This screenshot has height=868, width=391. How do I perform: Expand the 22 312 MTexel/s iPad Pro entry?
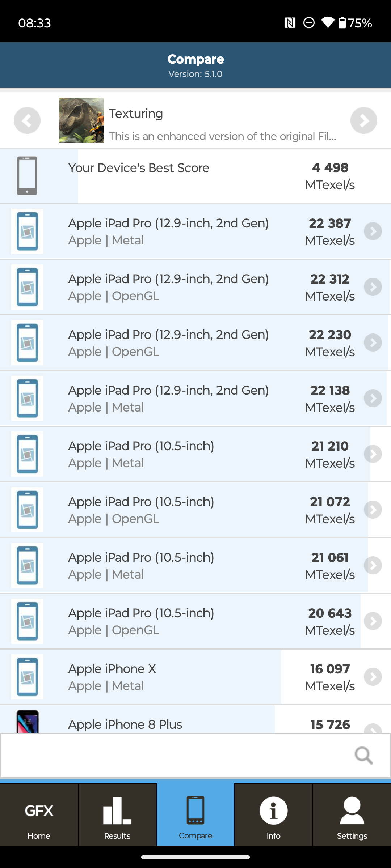tap(373, 287)
